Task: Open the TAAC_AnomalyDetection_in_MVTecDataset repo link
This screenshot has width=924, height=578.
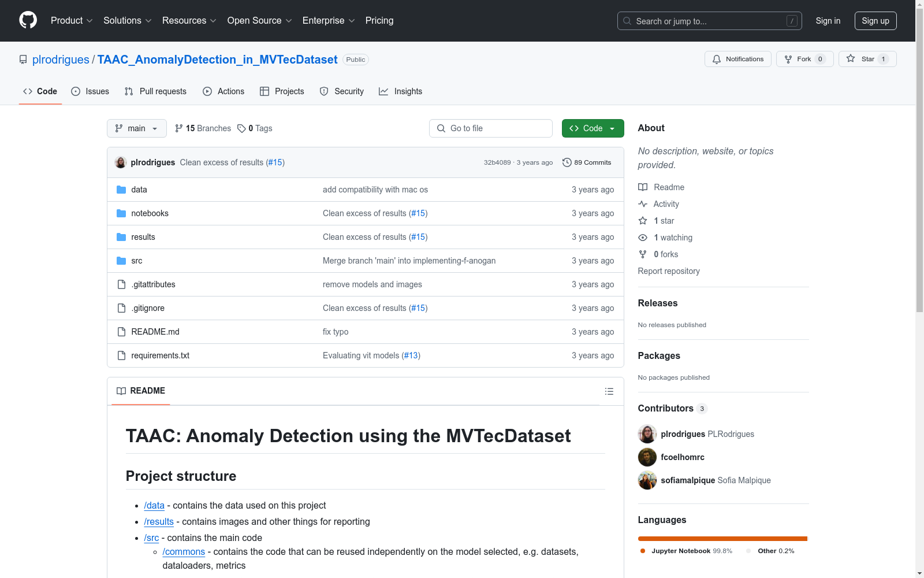Action: click(x=217, y=60)
